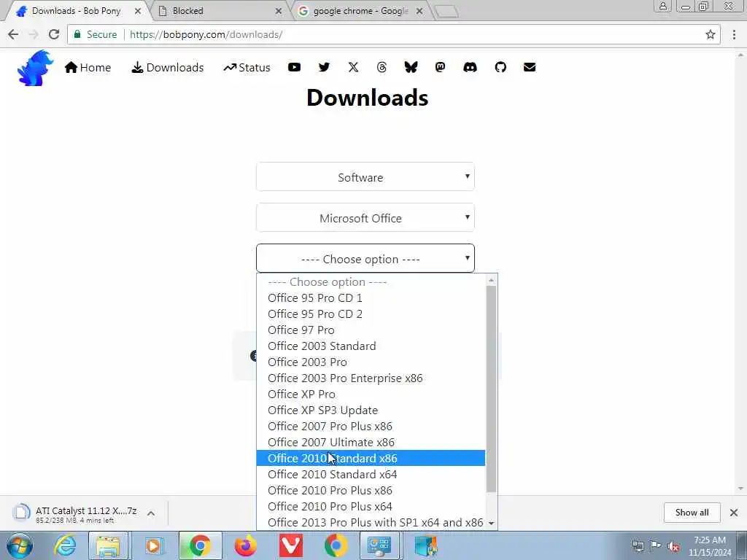Go back with the browser back arrow
Viewport: 747px width, 560px height.
click(x=13, y=34)
